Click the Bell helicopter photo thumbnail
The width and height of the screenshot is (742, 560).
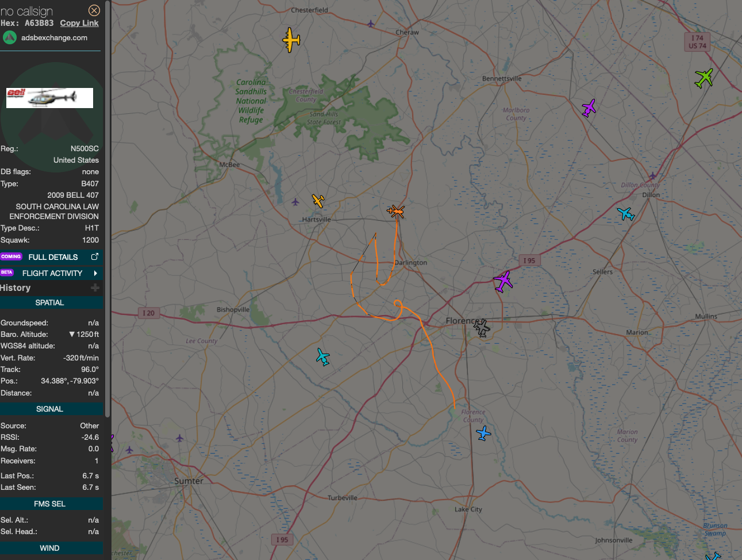[49, 98]
